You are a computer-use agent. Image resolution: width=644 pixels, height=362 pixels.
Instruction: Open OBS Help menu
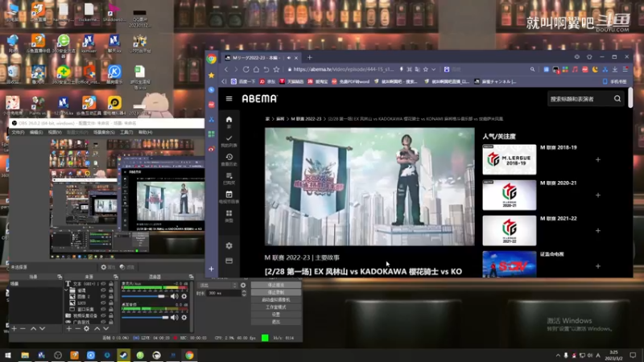point(145,132)
